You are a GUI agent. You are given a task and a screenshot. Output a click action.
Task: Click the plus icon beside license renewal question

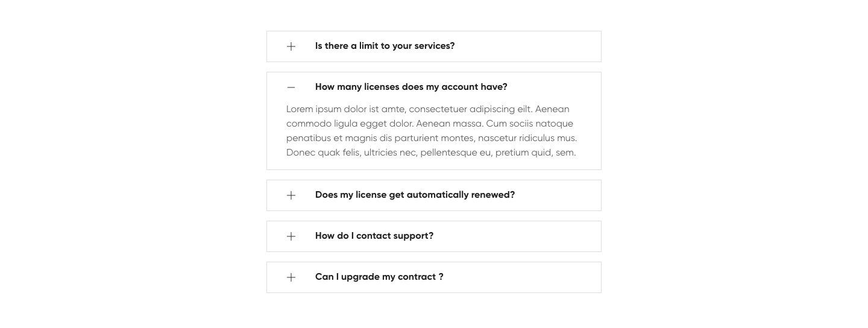point(291,195)
